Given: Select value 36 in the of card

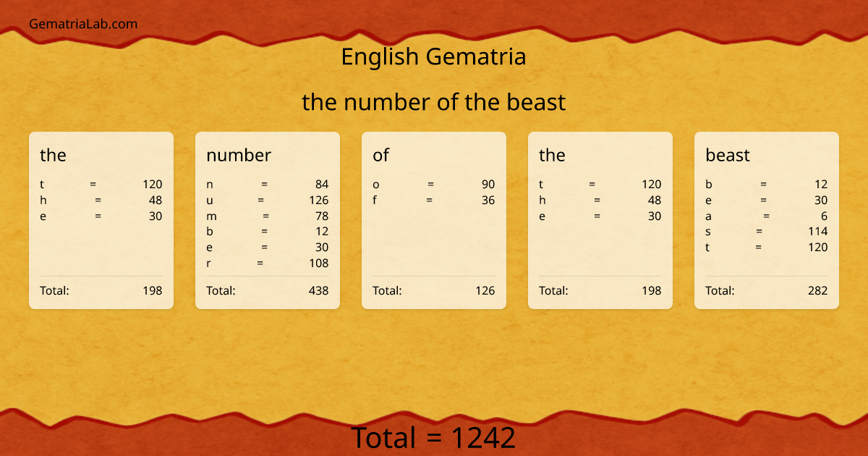Looking at the screenshot, I should coord(488,200).
